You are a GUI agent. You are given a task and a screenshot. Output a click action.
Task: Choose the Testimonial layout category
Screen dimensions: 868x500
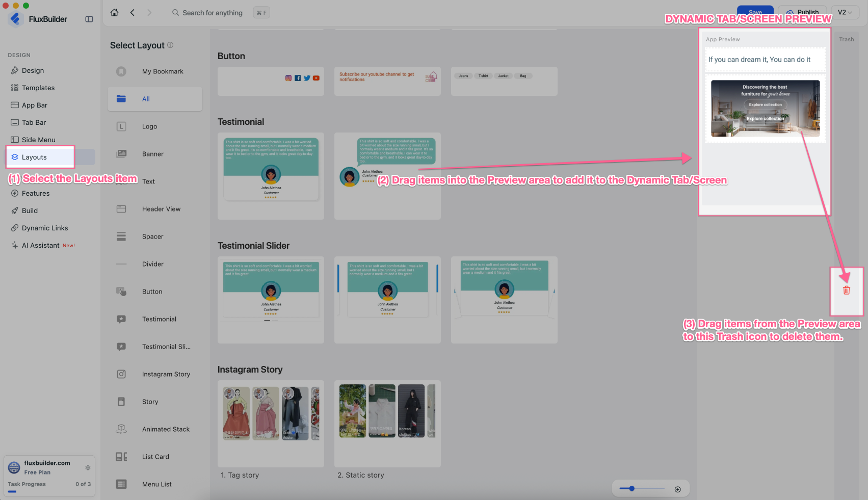[155, 319]
